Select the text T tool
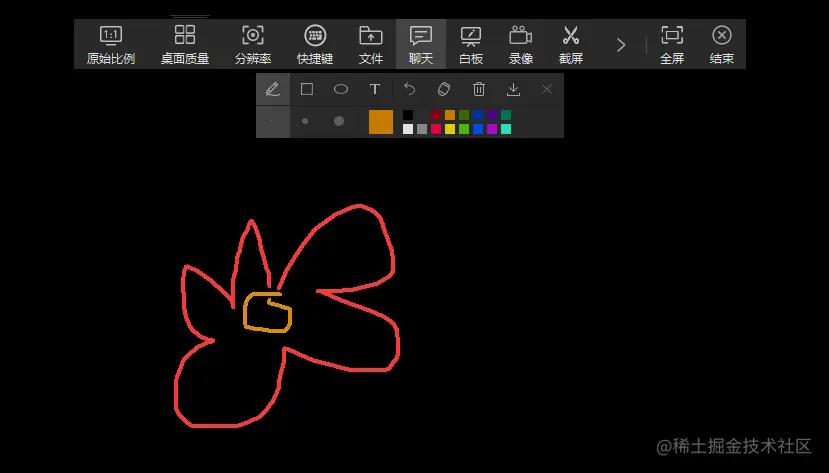Image resolution: width=829 pixels, height=473 pixels. point(375,89)
